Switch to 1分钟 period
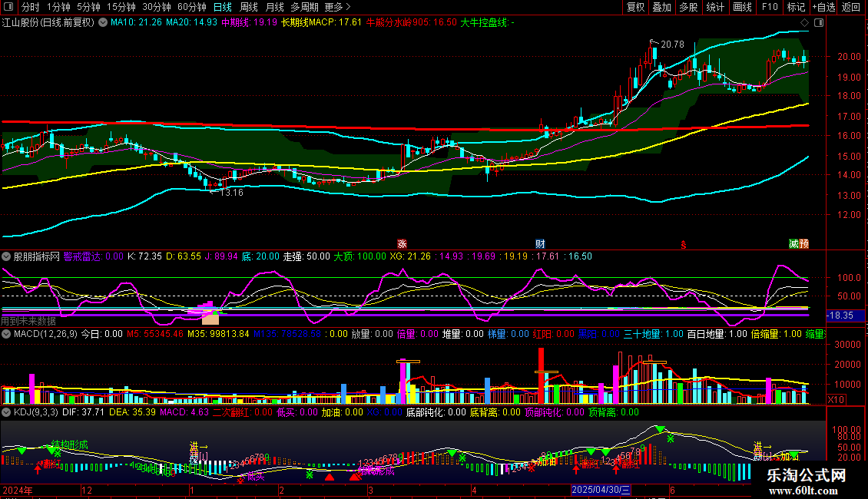This screenshot has height=499, width=868. [x=58, y=7]
